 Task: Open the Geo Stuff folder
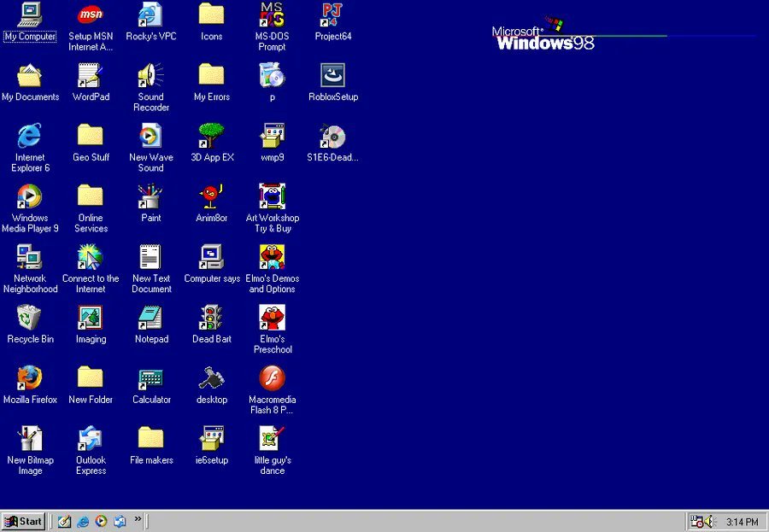[x=90, y=137]
